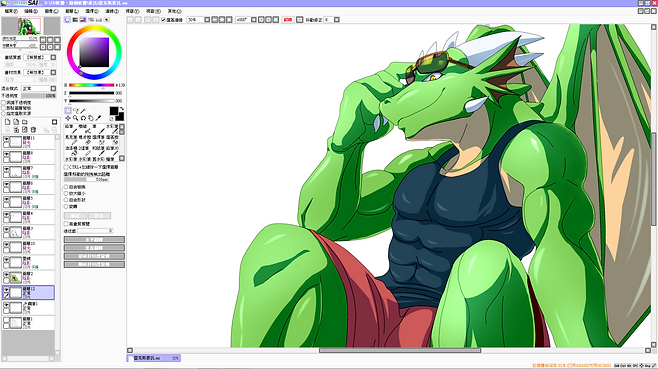
Task: Show the RGB slider panel
Action: pos(75,20)
